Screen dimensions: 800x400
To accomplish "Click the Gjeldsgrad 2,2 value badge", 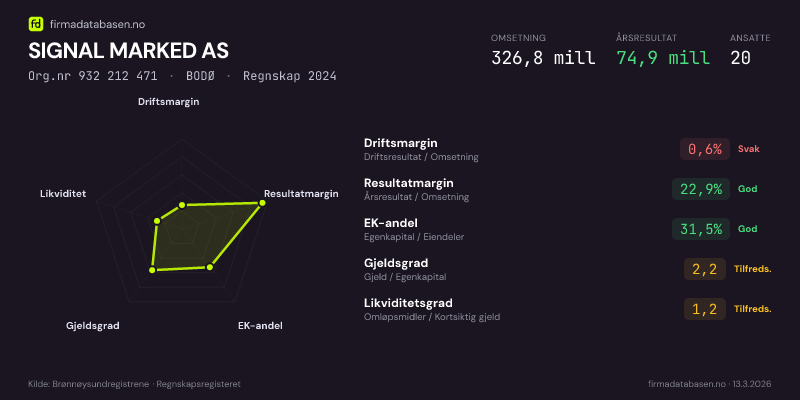I will pyautogui.click(x=704, y=269).
